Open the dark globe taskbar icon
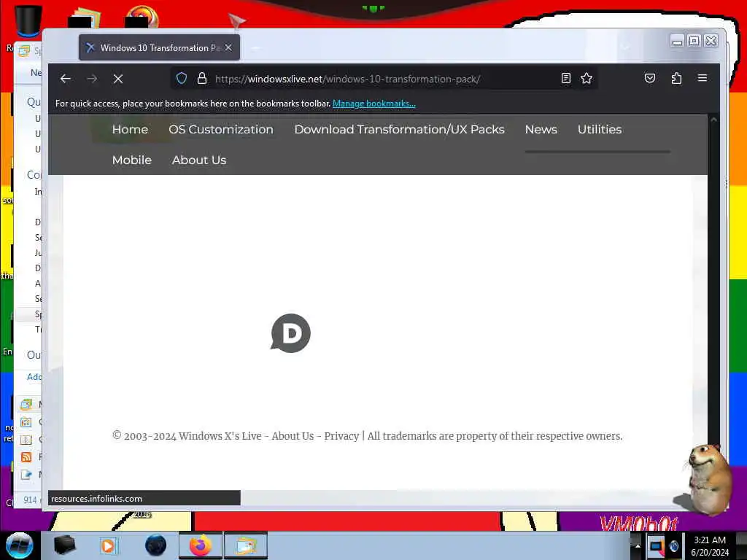The height and width of the screenshot is (560, 747). click(155, 545)
